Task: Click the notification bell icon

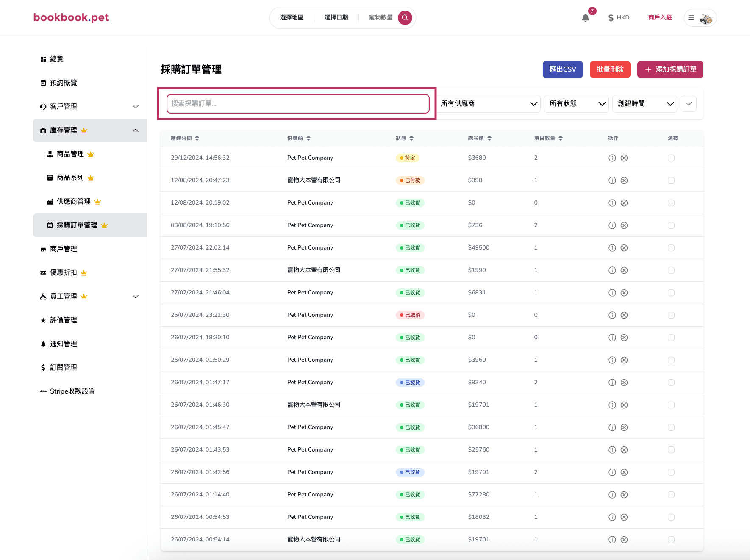Action: [585, 18]
